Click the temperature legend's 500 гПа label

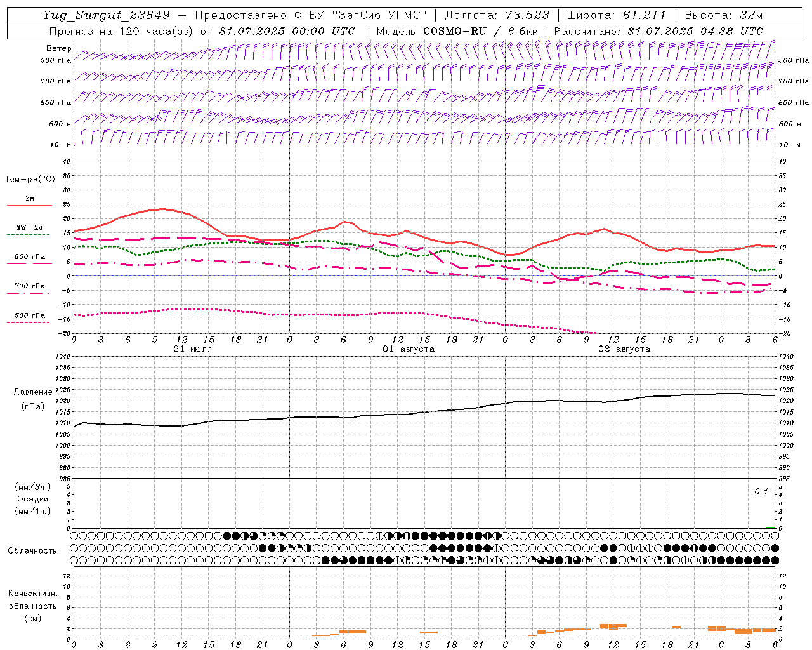tap(30, 315)
